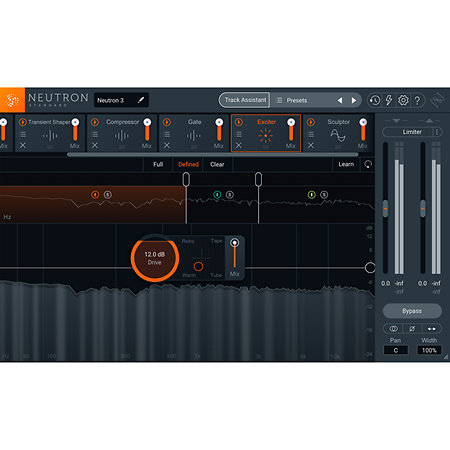Solo the teal mid band
The width and height of the screenshot is (450, 450).
click(230, 195)
